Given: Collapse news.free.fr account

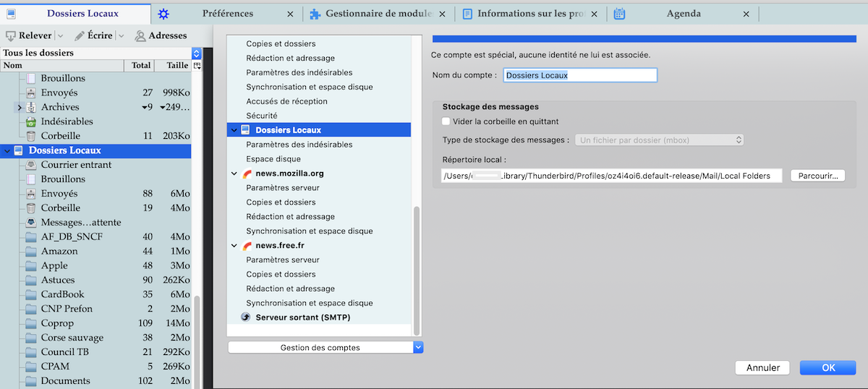Looking at the screenshot, I should 234,246.
